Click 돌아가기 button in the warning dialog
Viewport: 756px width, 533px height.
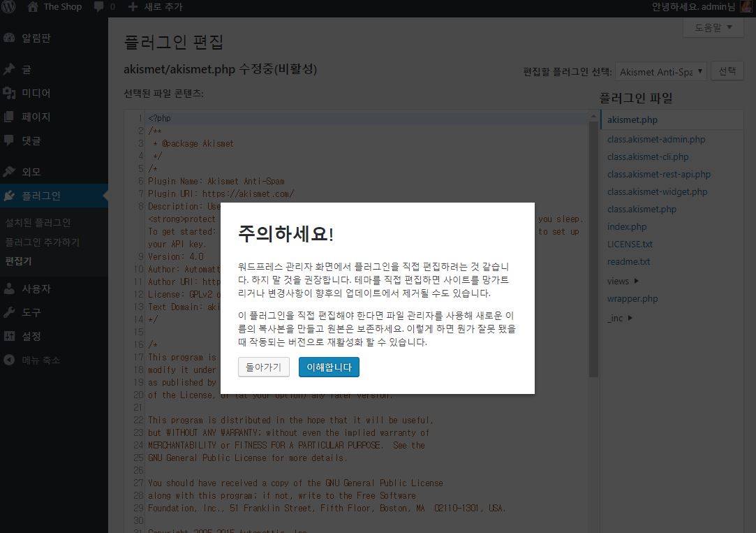coord(264,367)
